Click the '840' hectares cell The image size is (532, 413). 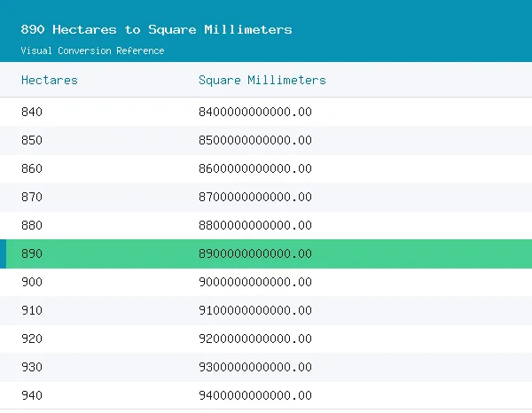click(32, 112)
